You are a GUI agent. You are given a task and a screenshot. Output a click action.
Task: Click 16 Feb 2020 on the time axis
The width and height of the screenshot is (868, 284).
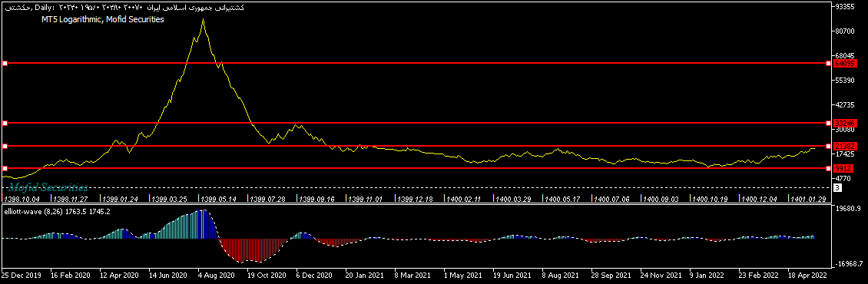[71, 274]
